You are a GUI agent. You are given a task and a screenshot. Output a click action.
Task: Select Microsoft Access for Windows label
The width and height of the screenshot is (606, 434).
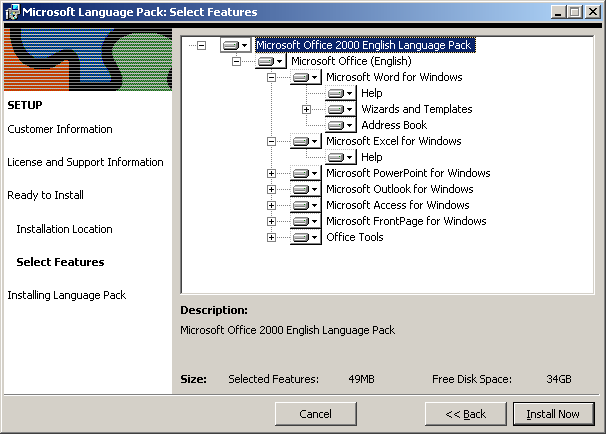(x=398, y=205)
